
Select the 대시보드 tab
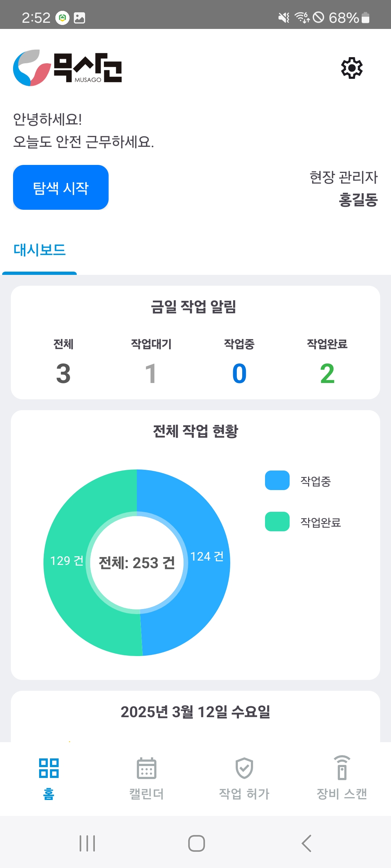39,250
